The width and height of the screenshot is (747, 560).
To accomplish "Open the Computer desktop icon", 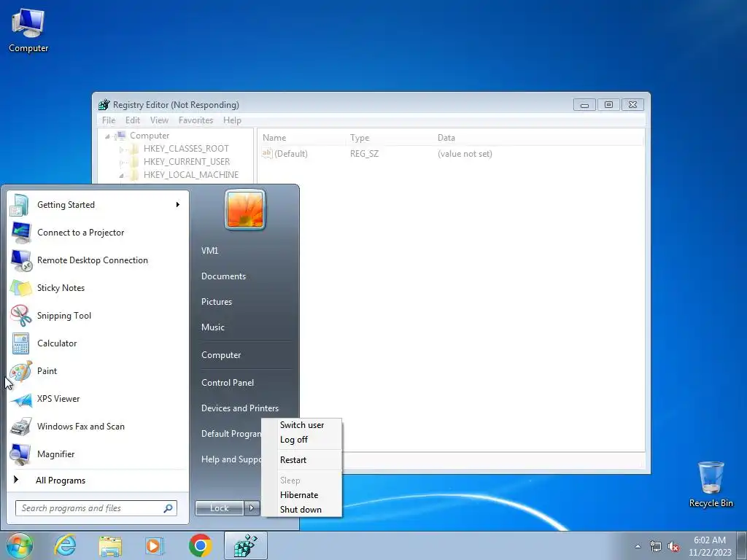I will pos(28,31).
